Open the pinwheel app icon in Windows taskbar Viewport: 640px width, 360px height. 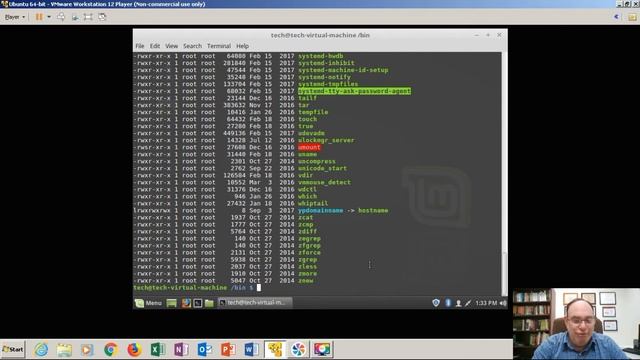(x=298, y=349)
